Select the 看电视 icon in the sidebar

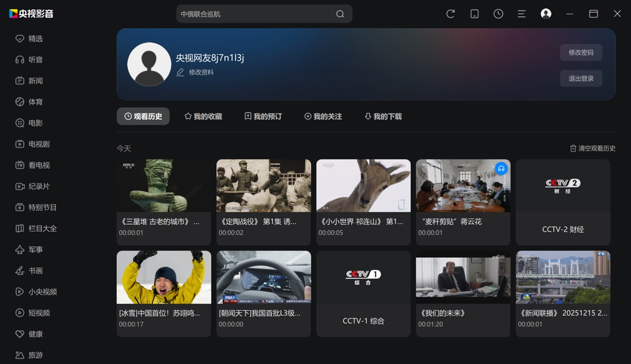[x=20, y=165]
